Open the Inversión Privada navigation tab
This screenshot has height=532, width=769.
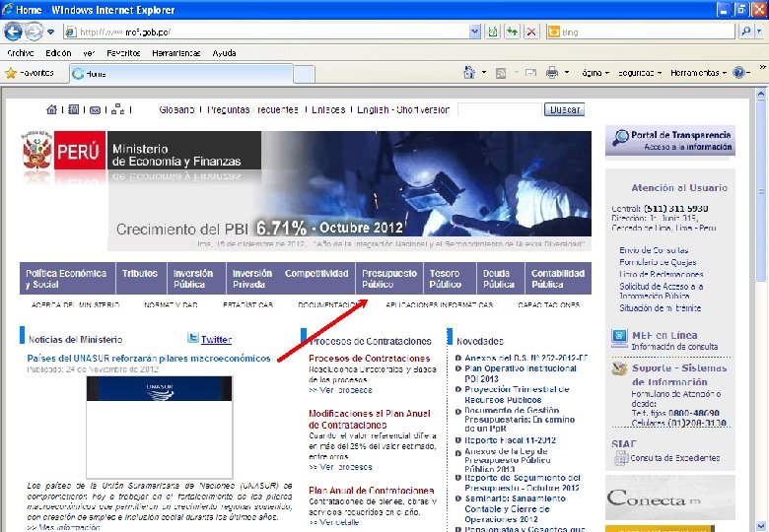(x=252, y=278)
